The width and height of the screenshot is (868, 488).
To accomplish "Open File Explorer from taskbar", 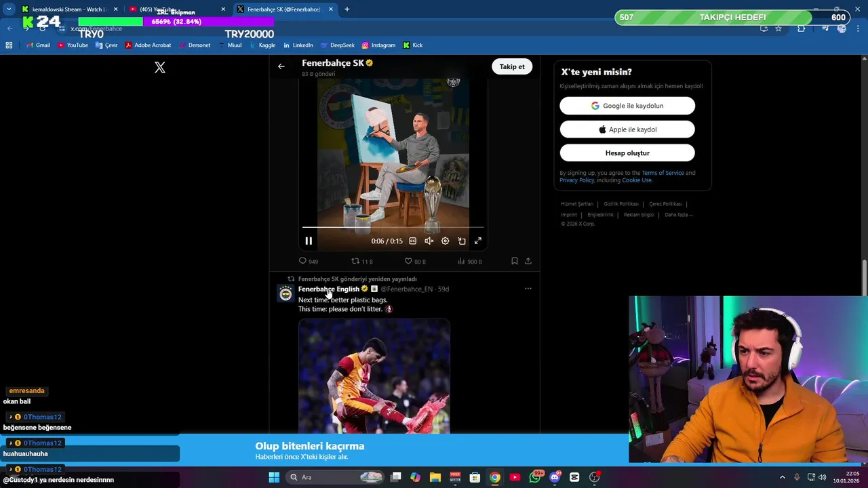I will pos(435,477).
